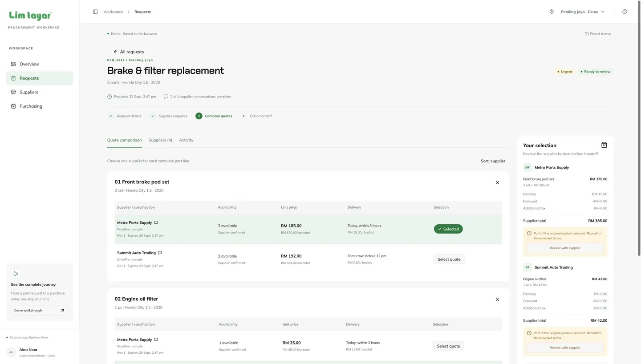This screenshot has height=364, width=641.
Task: Review with supplier for Summit Auto Trading
Action: pos(565,348)
